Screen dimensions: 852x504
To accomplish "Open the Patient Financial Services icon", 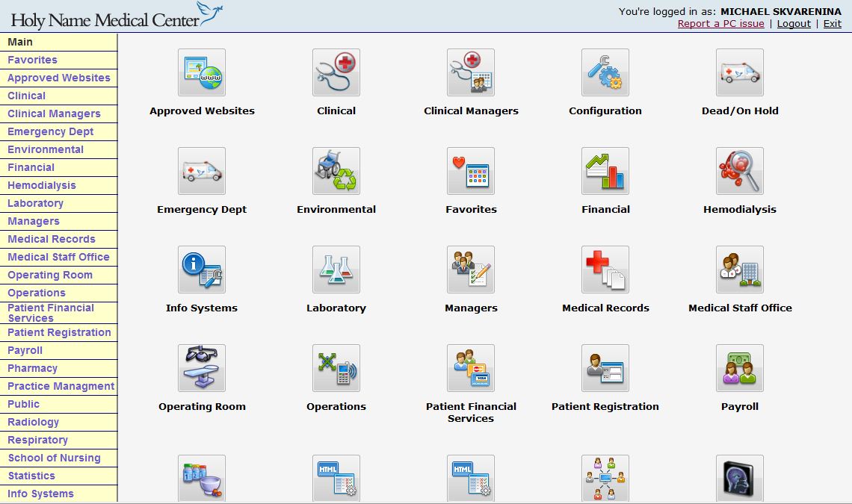I will click(x=471, y=368).
